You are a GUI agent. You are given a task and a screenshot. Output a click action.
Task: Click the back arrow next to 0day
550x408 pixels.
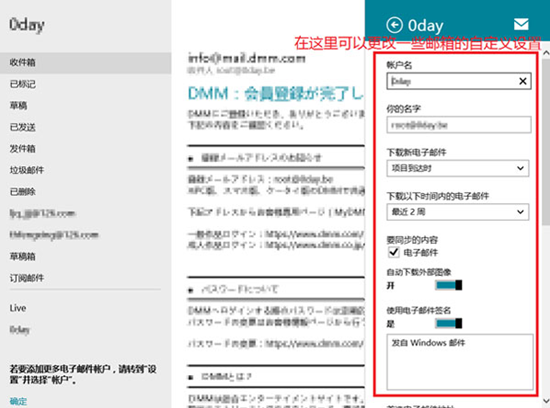(395, 25)
